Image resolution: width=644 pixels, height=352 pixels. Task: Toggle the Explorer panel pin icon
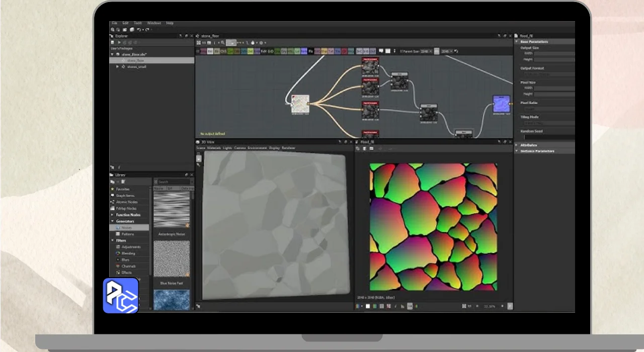tap(180, 36)
